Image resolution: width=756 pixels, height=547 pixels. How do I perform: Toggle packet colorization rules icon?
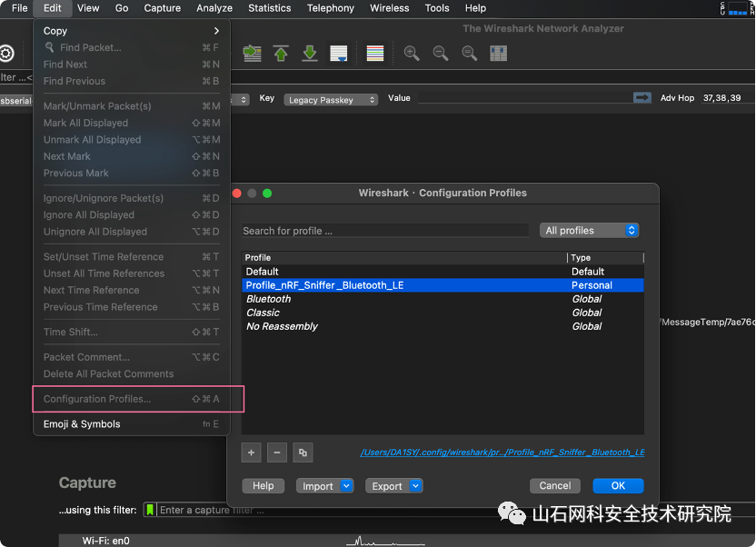pos(375,53)
